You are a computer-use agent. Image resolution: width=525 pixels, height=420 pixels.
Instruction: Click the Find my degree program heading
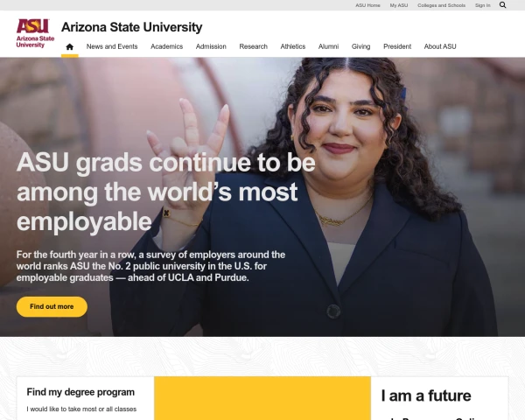80,392
